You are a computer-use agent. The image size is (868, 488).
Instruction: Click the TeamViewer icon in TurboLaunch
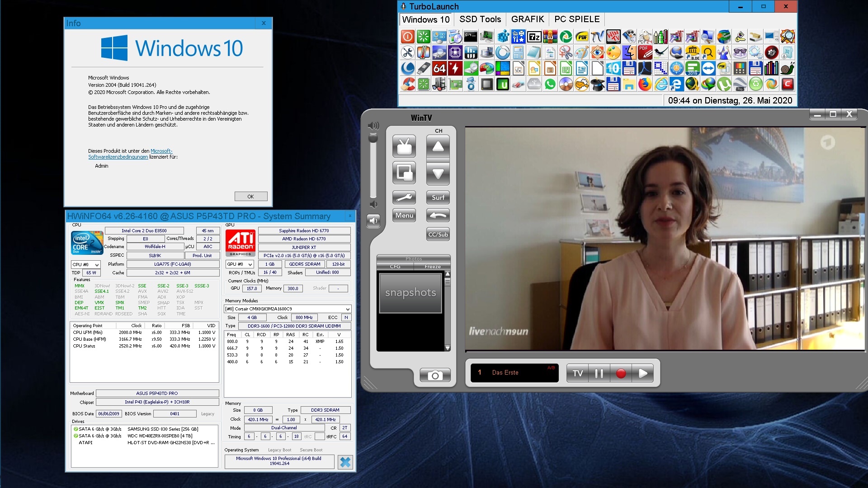click(x=708, y=69)
